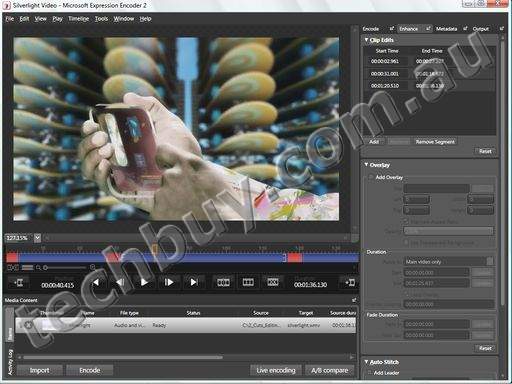Open the Play menu
This screenshot has height=384, width=512.
coord(57,19)
